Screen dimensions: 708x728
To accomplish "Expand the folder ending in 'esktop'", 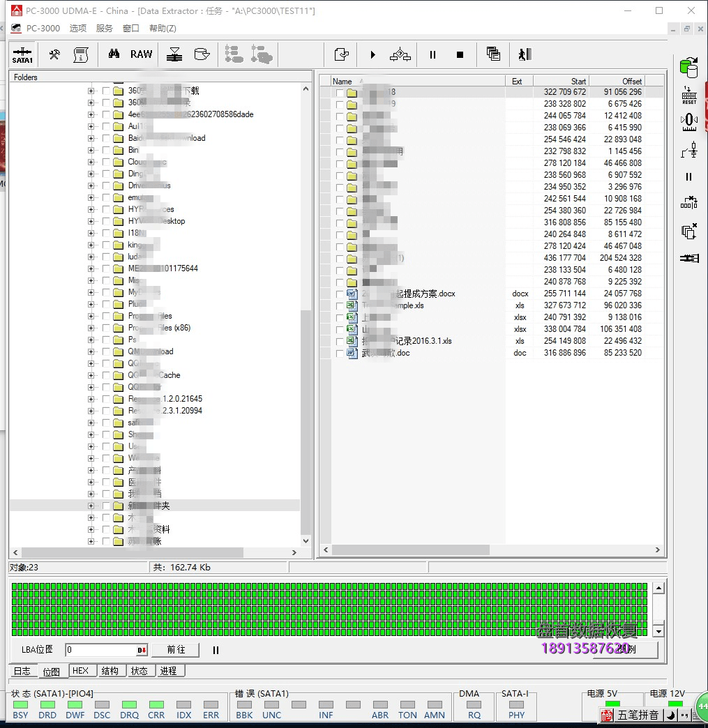I will click(91, 222).
